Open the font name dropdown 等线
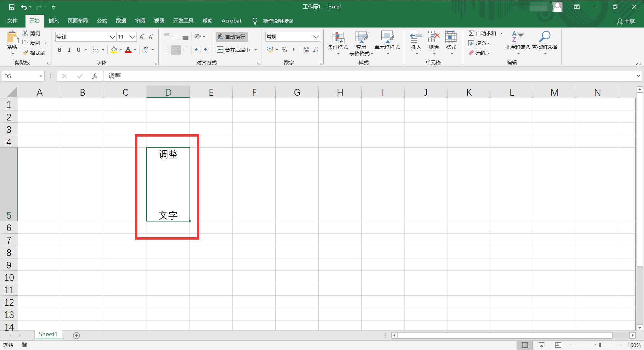This screenshot has height=350, width=644. coord(112,37)
